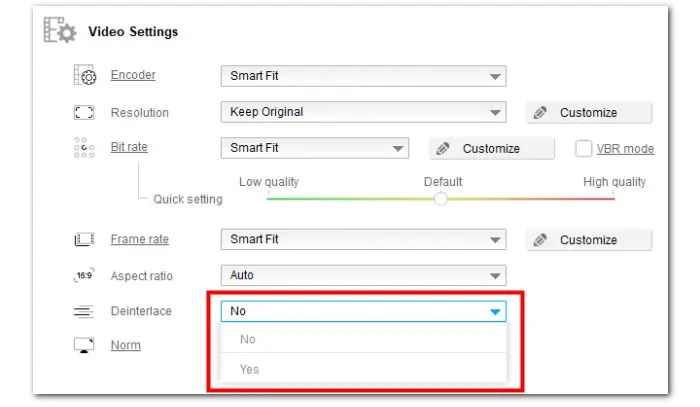
Task: Open the Aspect ratio Auto dropdown
Action: pyautogui.click(x=363, y=276)
